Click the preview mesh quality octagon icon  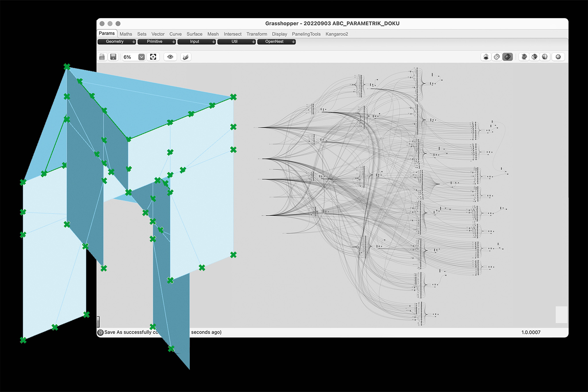(x=558, y=57)
